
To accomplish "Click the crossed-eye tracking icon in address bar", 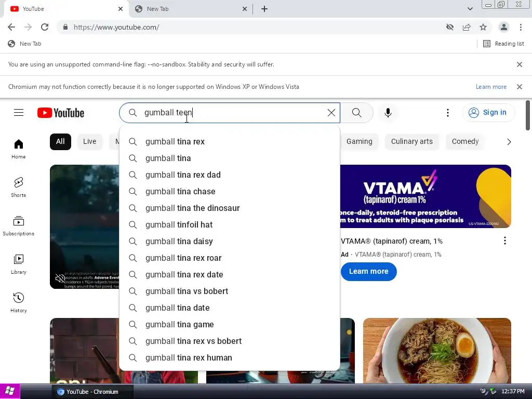I will 450,27.
